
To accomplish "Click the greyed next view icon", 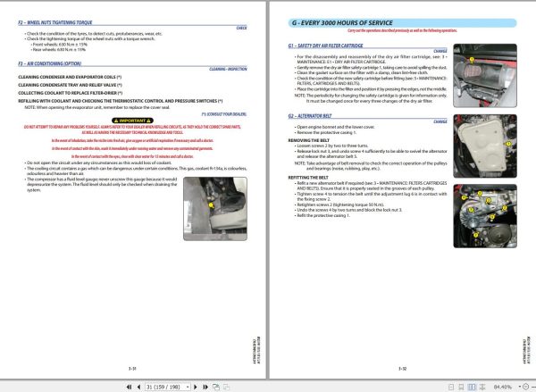I will point(226,387).
